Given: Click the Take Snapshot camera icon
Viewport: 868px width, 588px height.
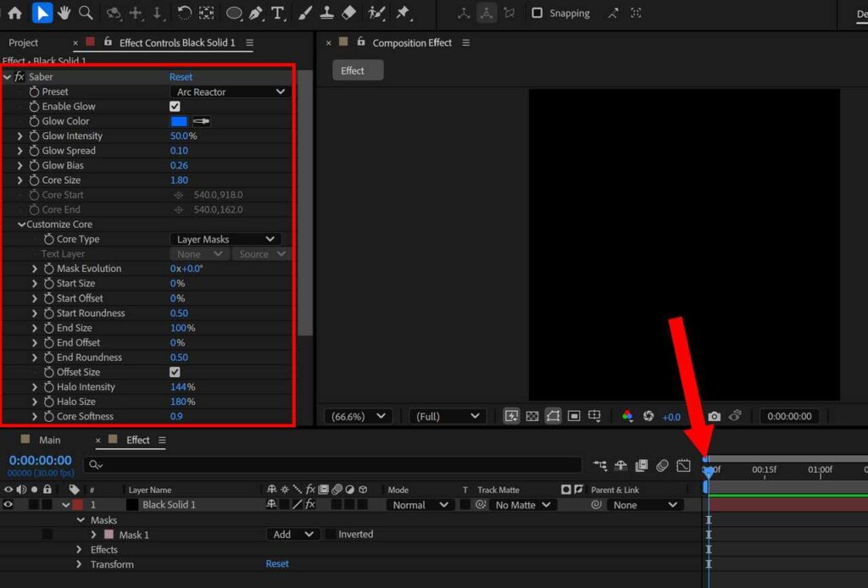Looking at the screenshot, I should [x=714, y=416].
